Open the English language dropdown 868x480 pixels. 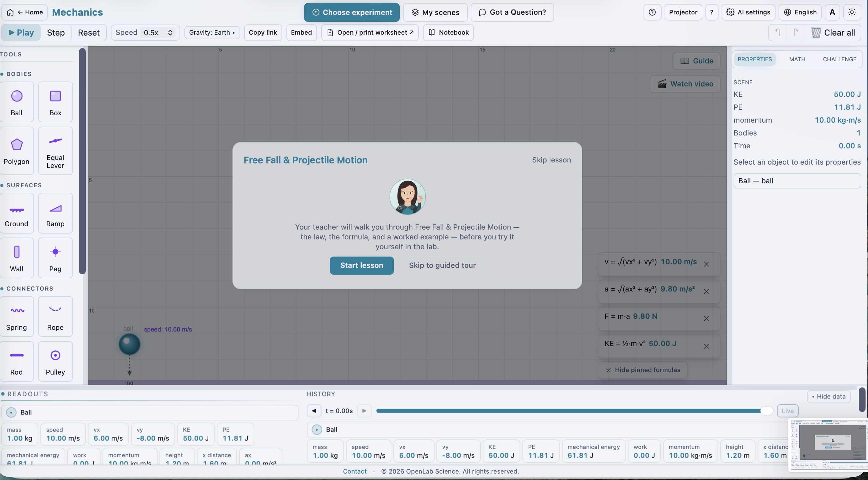(800, 12)
